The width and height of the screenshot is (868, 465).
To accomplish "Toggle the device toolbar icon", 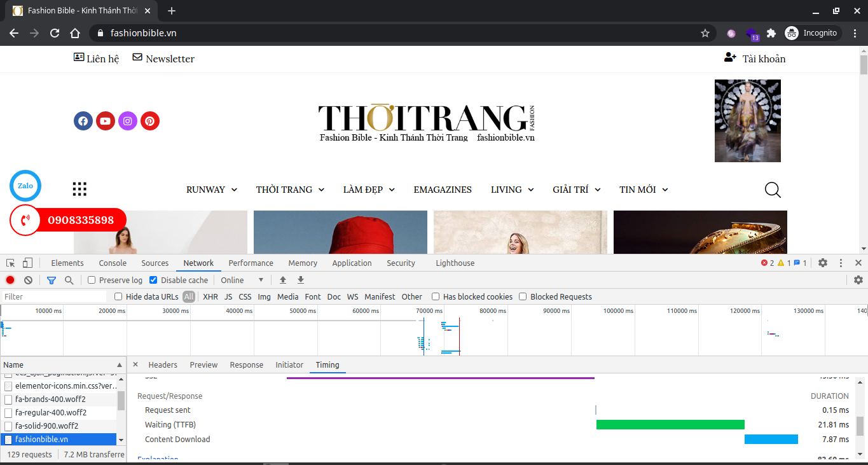I will tap(27, 263).
